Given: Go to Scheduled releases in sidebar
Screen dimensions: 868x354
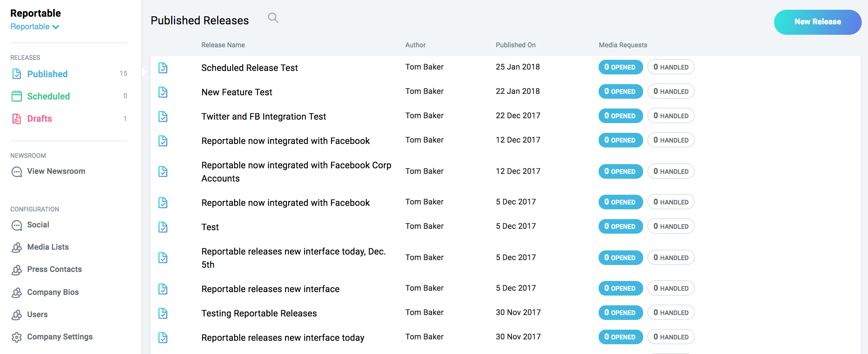Looking at the screenshot, I should pyautogui.click(x=48, y=96).
